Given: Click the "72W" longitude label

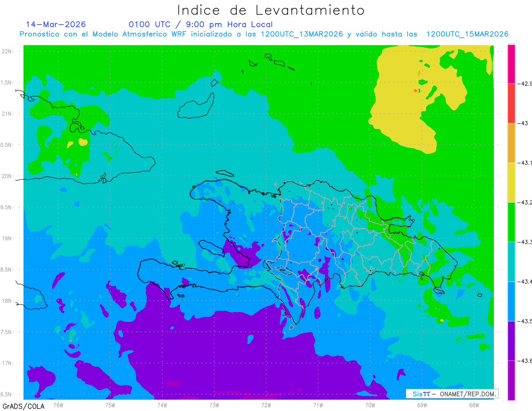Looking at the screenshot, I should point(266,405).
